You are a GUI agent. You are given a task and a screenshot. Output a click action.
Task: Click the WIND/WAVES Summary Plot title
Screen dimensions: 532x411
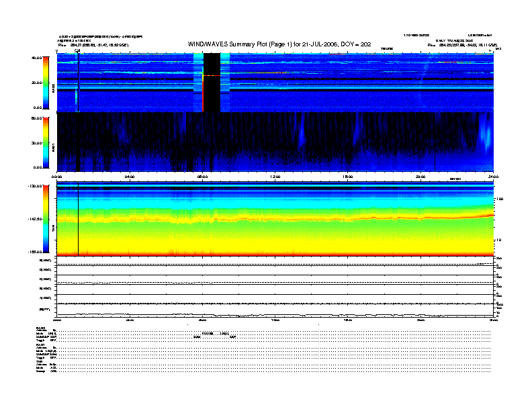click(279, 44)
